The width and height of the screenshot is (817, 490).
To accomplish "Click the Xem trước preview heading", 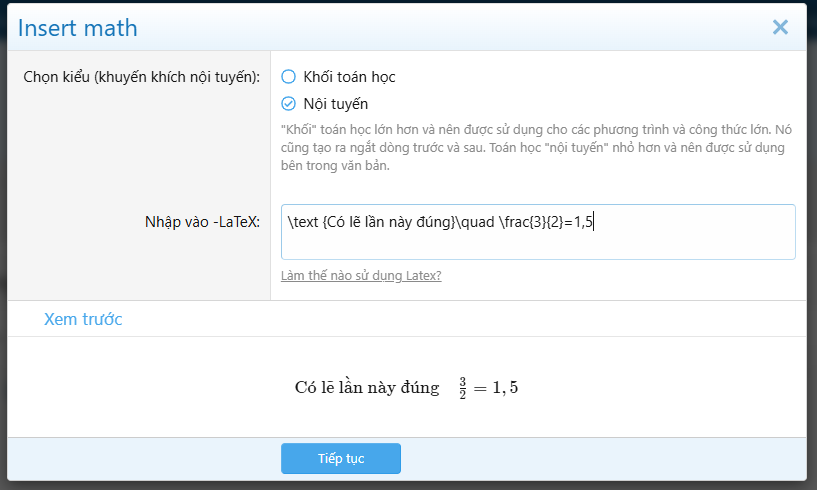I will pyautogui.click(x=83, y=320).
